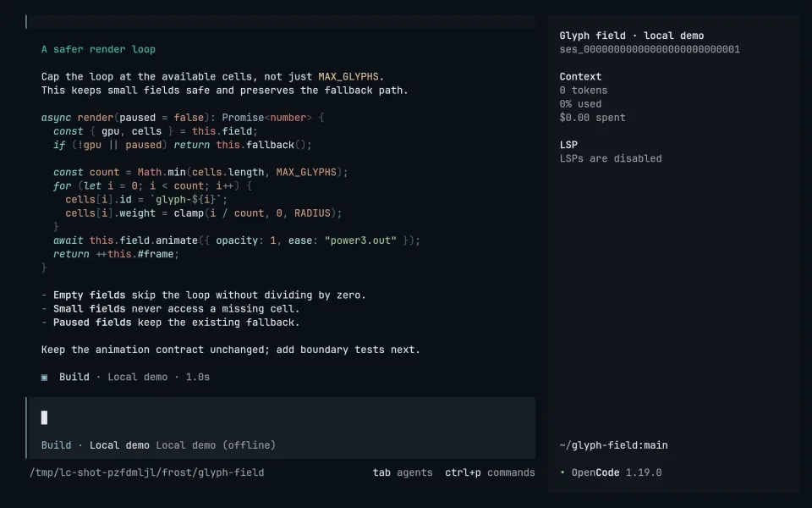Click the "async render(paused = false)" code line

point(183,118)
